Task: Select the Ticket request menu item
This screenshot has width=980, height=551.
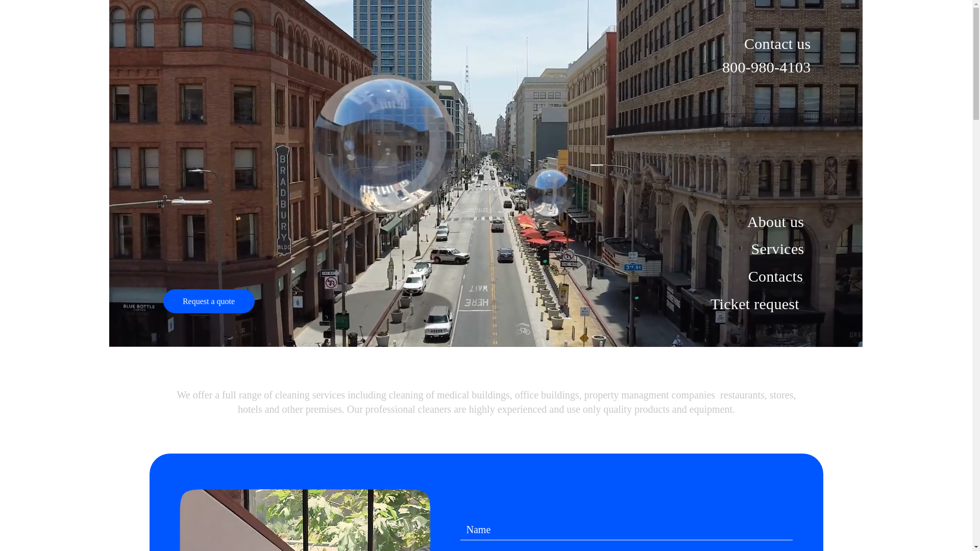Action: (x=754, y=304)
